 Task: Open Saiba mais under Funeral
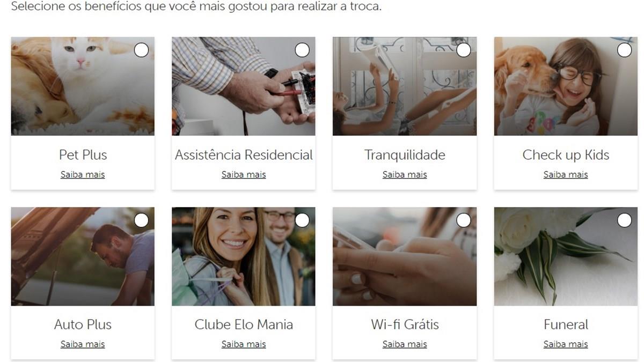click(x=566, y=344)
